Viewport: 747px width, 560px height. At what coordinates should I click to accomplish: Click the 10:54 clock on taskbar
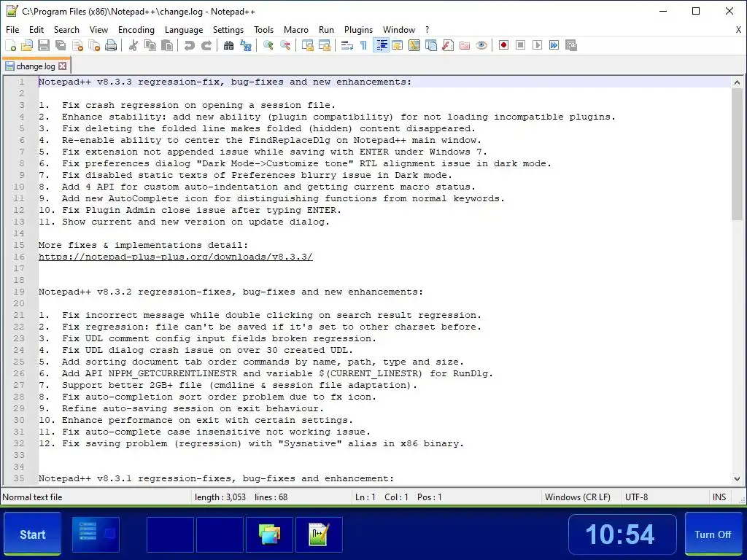[x=622, y=534]
